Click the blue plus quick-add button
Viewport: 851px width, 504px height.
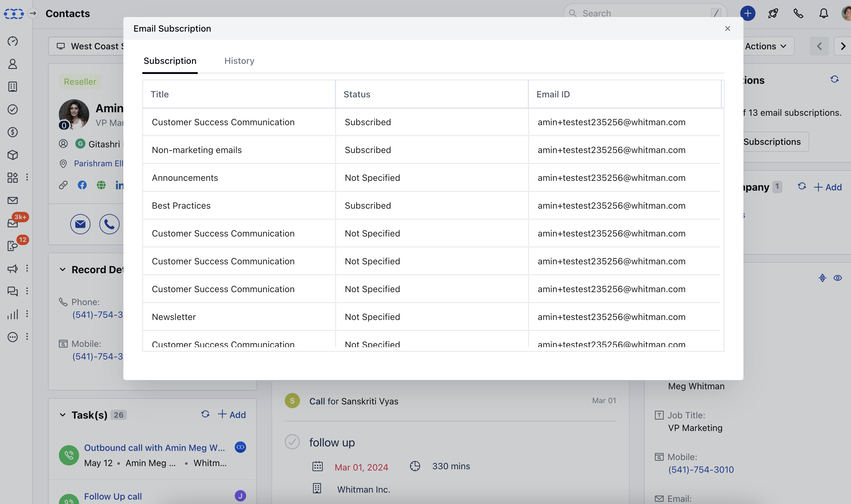[x=747, y=14]
